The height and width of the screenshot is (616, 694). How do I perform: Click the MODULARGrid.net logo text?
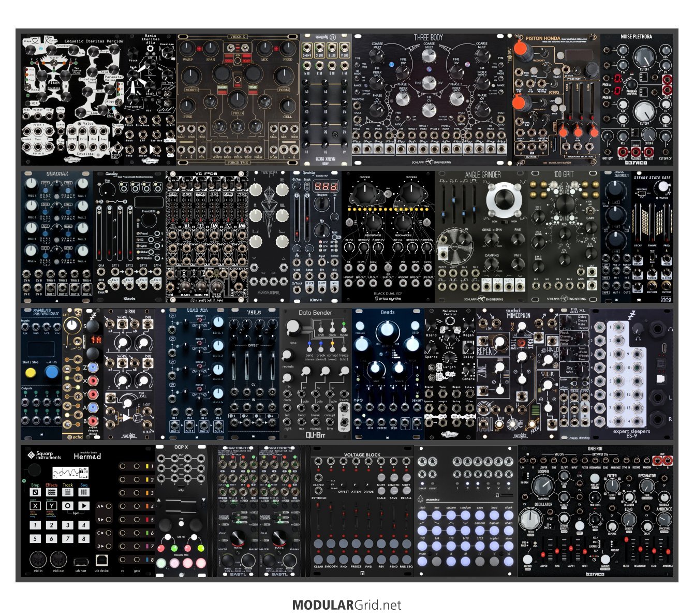point(347,605)
